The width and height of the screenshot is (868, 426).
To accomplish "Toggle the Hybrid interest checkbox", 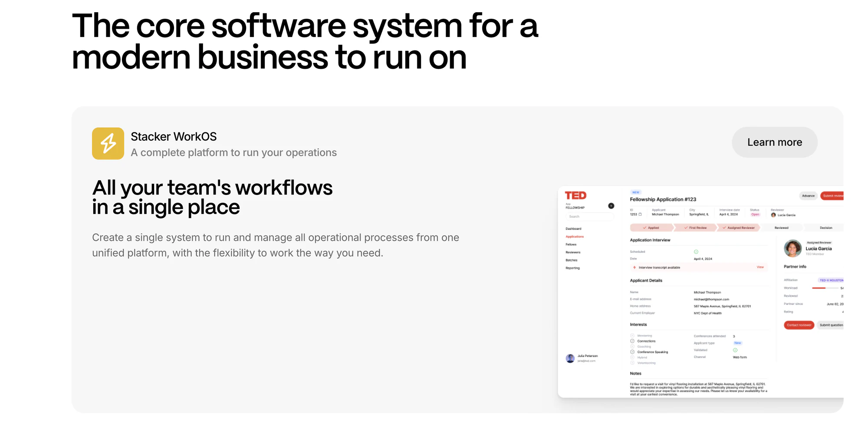I will [632, 357].
